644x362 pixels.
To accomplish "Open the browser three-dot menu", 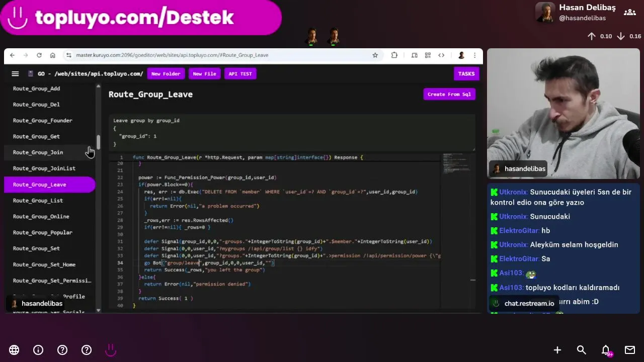I will [x=474, y=55].
